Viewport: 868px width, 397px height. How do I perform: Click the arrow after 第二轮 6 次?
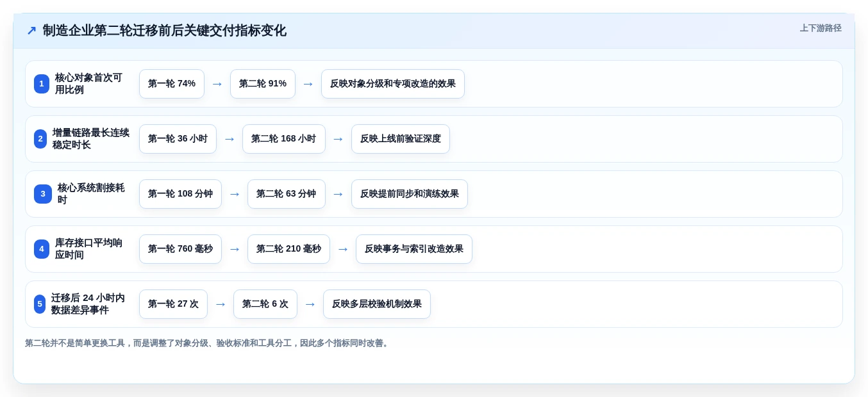click(310, 304)
